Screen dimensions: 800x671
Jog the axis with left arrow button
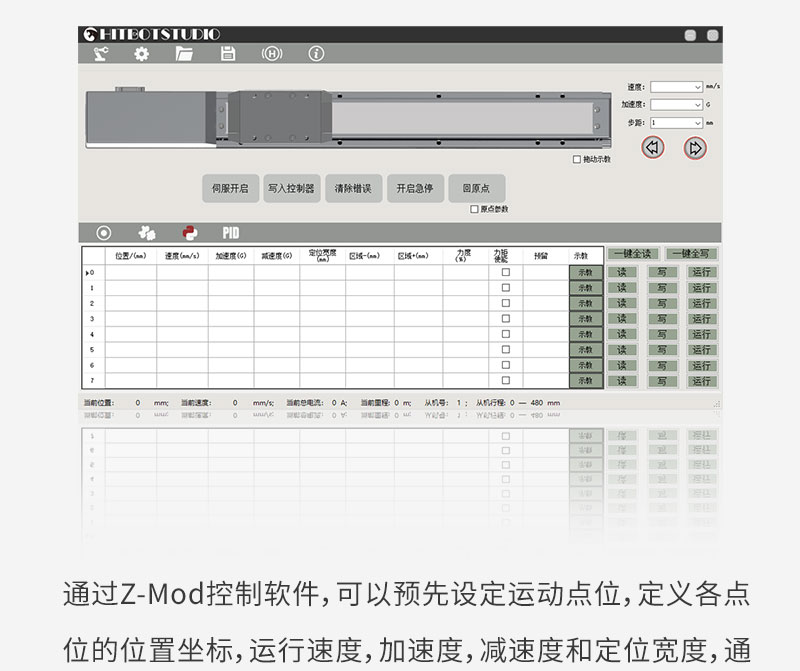coord(653,148)
